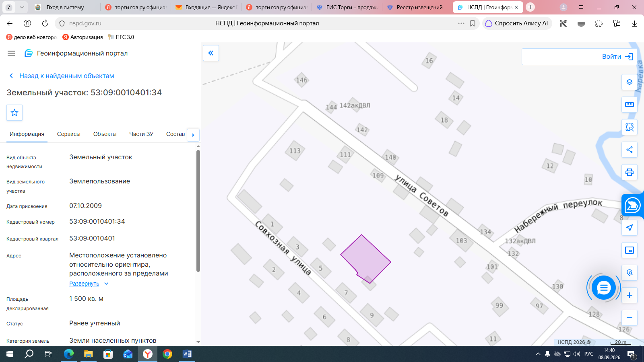Print the map using printer icon

pos(630,172)
